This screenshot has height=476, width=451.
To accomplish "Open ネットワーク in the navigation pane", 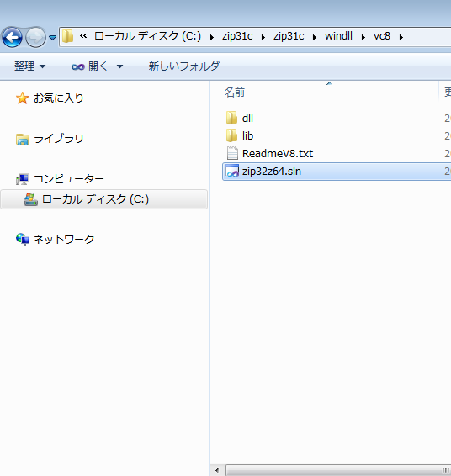I will point(64,239).
